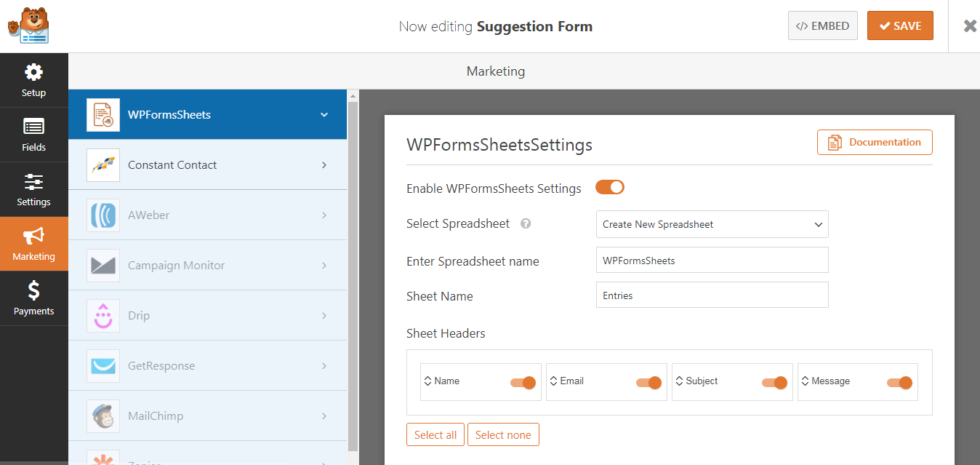Toggle the Name header switch

pos(523,383)
